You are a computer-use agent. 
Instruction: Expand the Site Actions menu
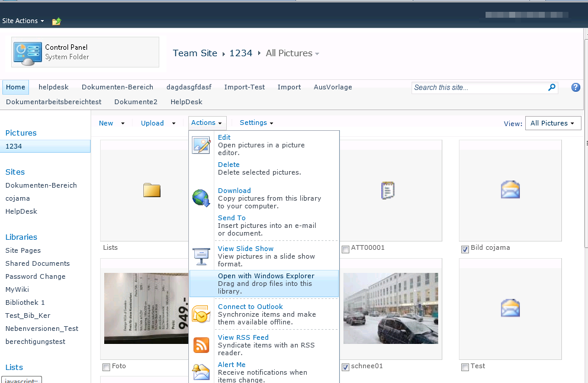[x=23, y=21]
